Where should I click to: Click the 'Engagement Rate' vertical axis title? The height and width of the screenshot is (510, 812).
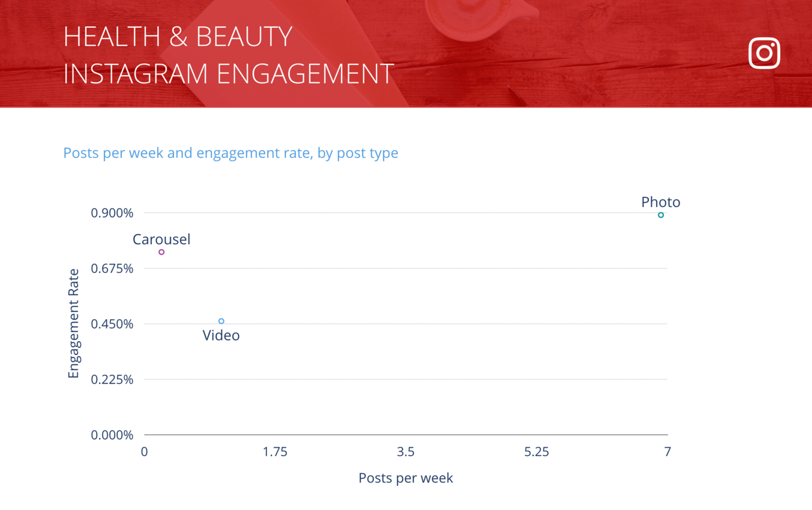click(x=74, y=324)
